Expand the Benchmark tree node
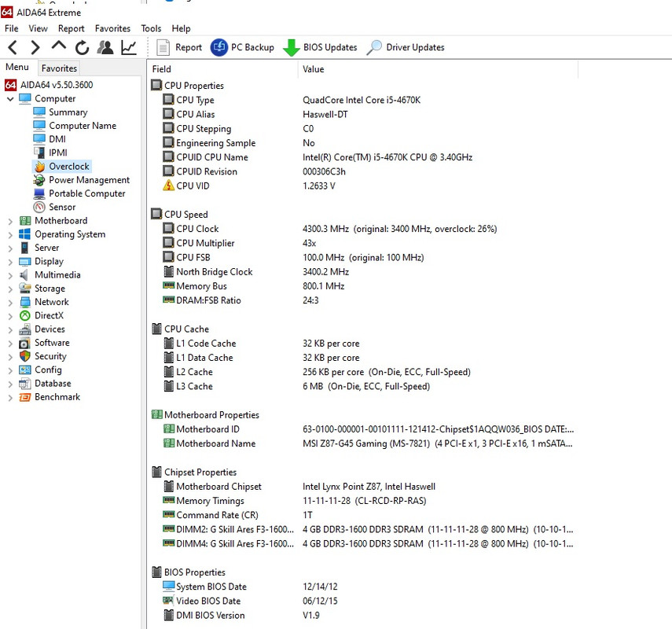The height and width of the screenshot is (629, 672). 10,398
